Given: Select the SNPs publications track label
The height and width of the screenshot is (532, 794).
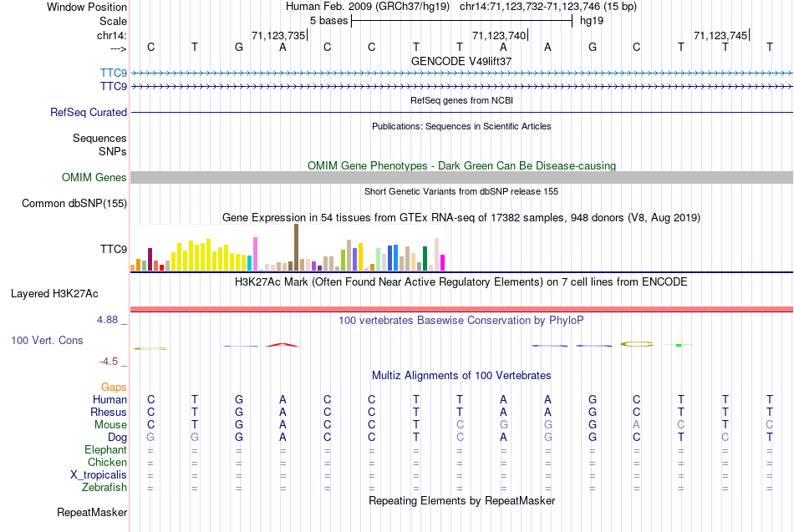Looking at the screenshot, I should (x=113, y=151).
